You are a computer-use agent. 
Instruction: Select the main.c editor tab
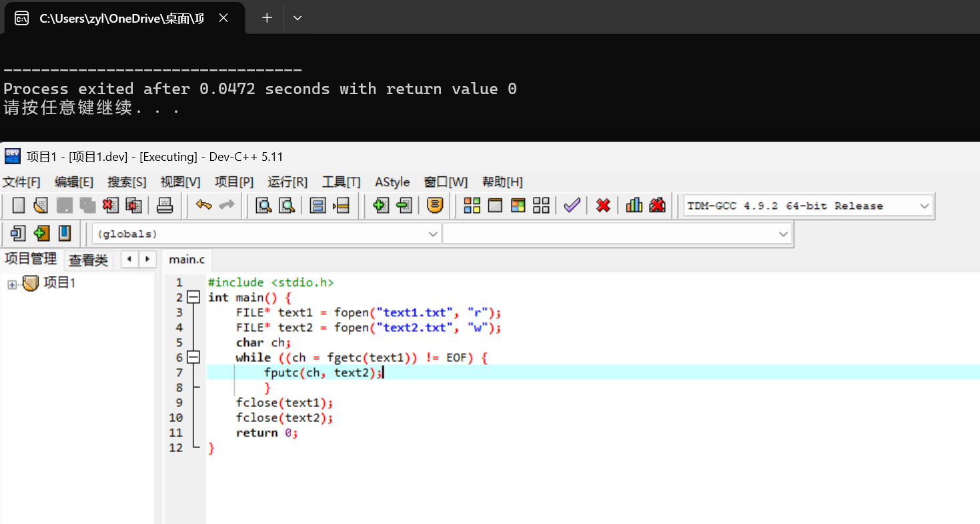[187, 259]
